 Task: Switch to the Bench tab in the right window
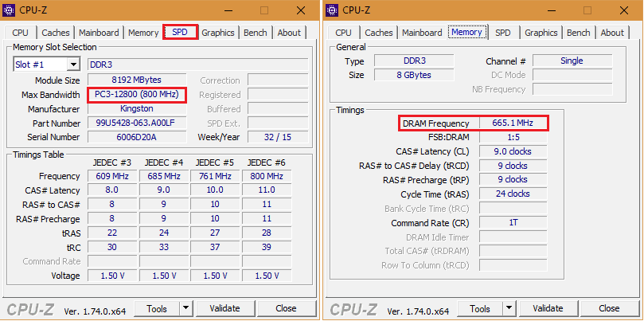click(x=579, y=33)
